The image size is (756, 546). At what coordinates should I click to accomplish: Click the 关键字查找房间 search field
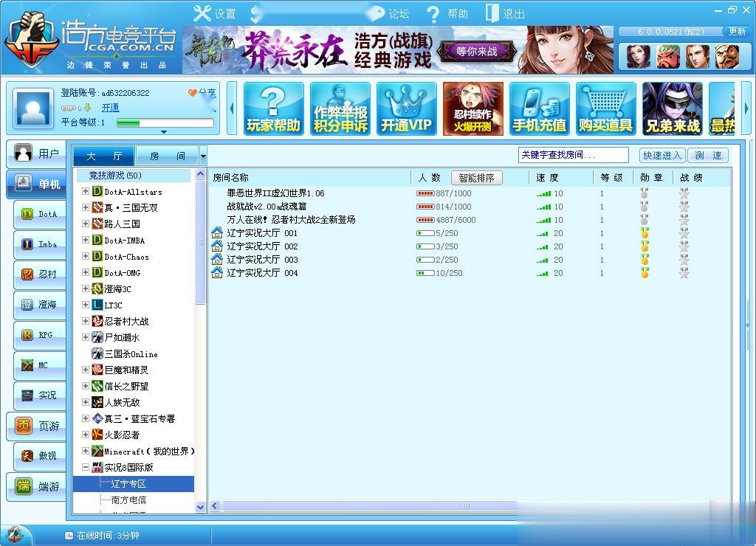coord(573,155)
